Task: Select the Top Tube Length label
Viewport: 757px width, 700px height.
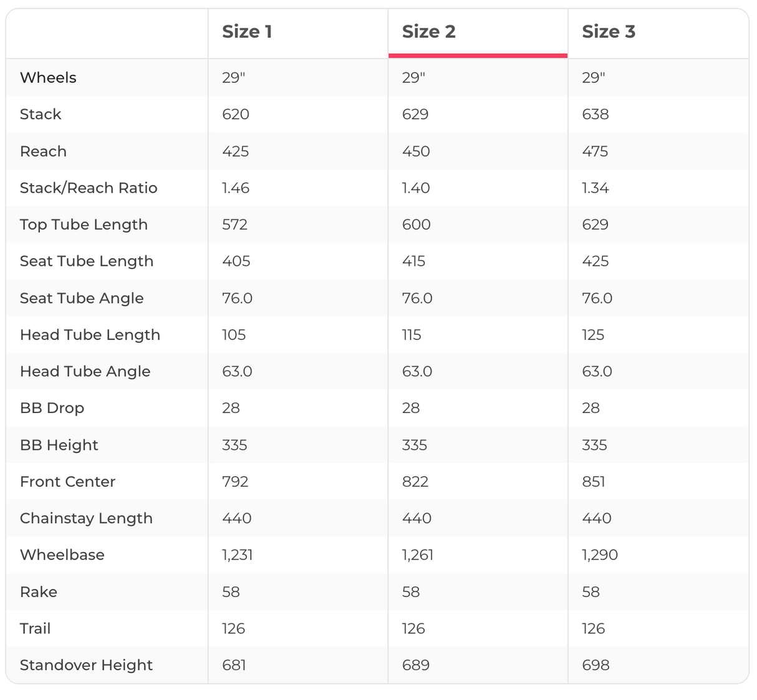Action: (84, 225)
